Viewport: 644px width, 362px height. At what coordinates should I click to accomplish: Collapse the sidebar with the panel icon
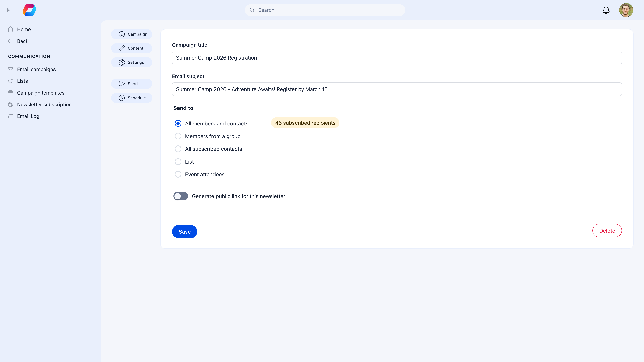[x=10, y=10]
